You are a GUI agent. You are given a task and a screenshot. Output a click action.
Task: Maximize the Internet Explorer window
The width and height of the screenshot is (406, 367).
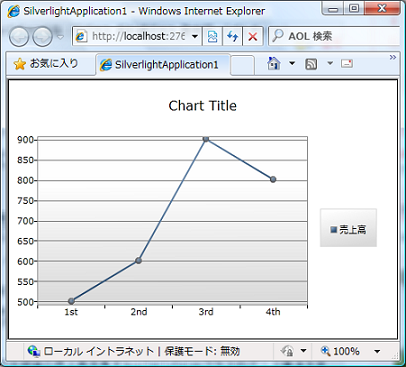(354, 8)
